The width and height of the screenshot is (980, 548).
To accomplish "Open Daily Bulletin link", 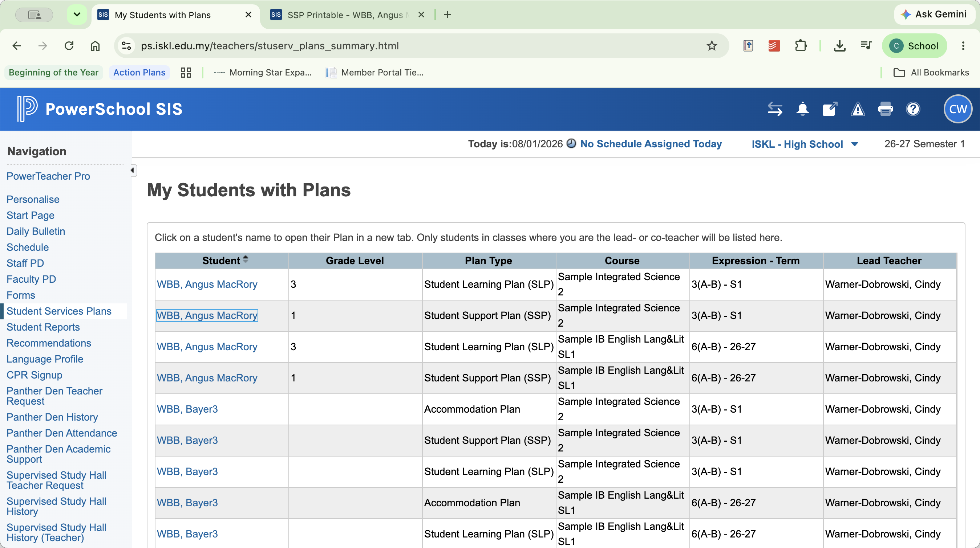I will point(36,231).
